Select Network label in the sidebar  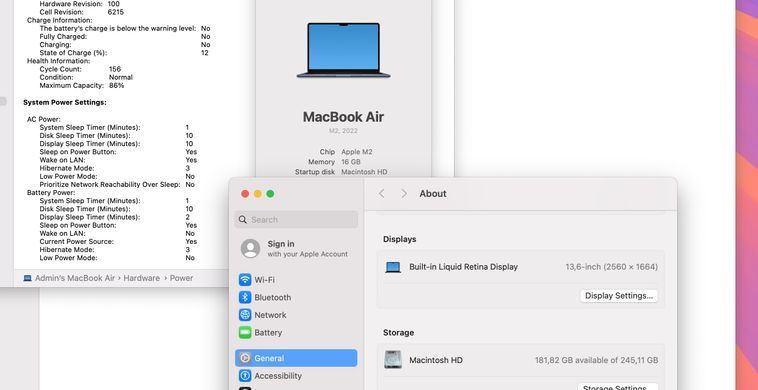click(270, 315)
